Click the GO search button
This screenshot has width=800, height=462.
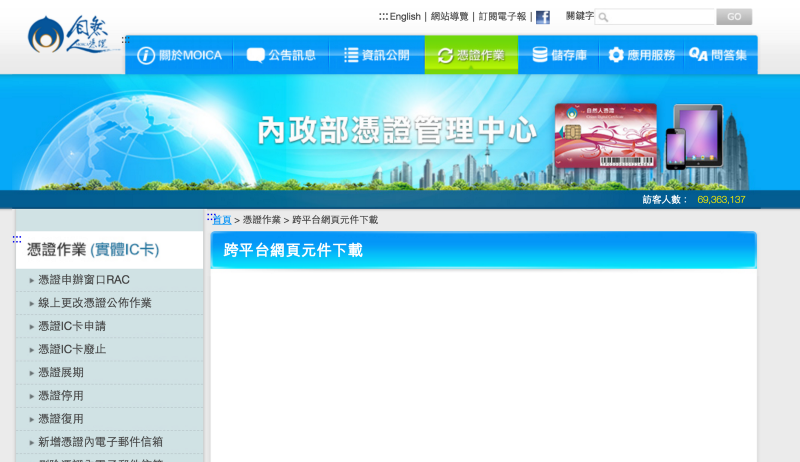click(x=734, y=17)
